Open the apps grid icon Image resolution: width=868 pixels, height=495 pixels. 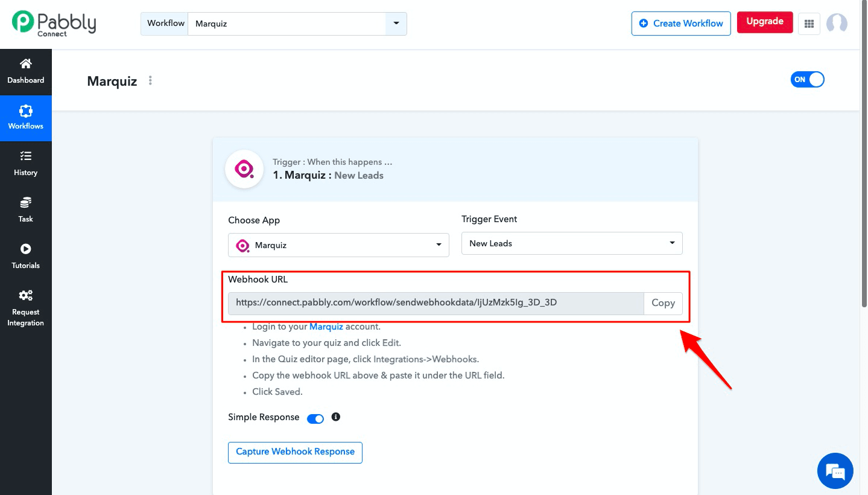[809, 24]
